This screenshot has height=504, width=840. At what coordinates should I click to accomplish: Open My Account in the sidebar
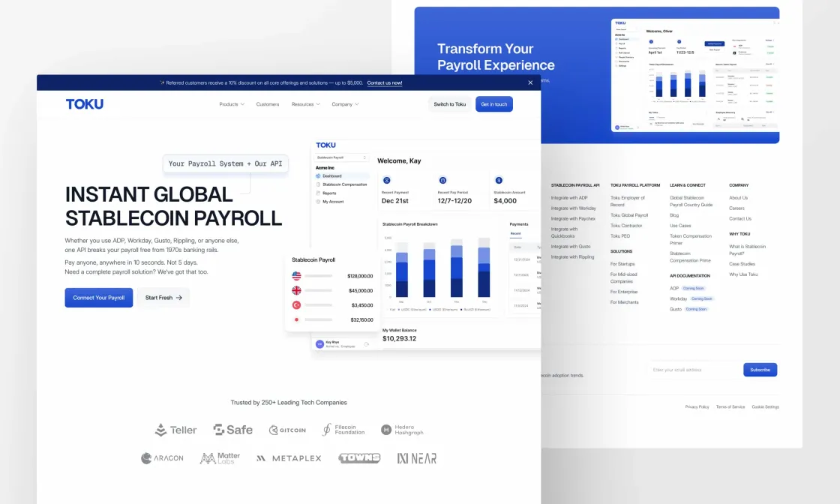tap(330, 202)
